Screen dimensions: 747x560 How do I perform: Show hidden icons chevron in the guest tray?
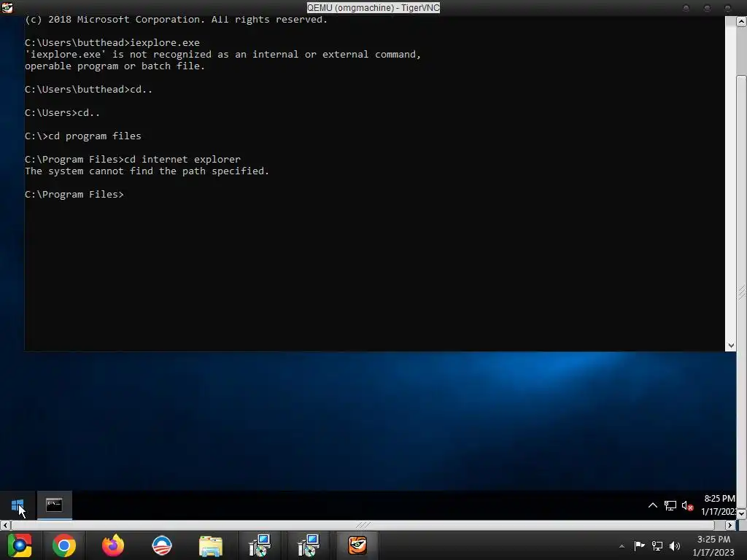click(653, 505)
